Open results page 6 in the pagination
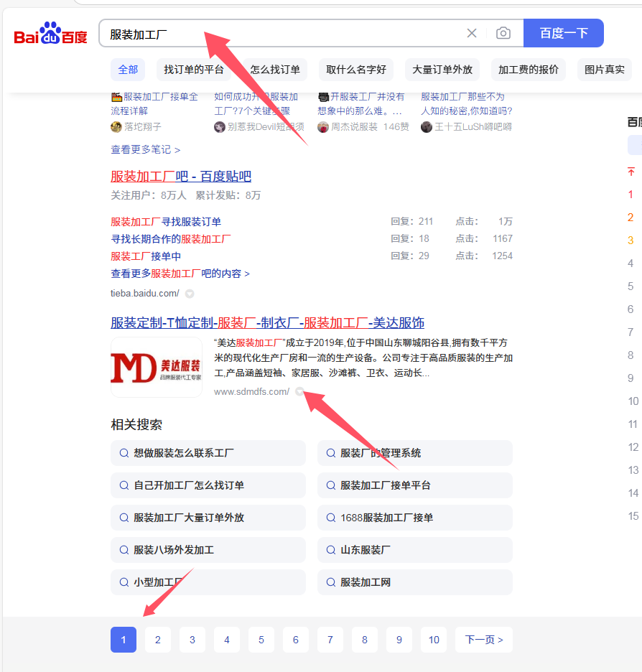The height and width of the screenshot is (672, 642). click(296, 640)
